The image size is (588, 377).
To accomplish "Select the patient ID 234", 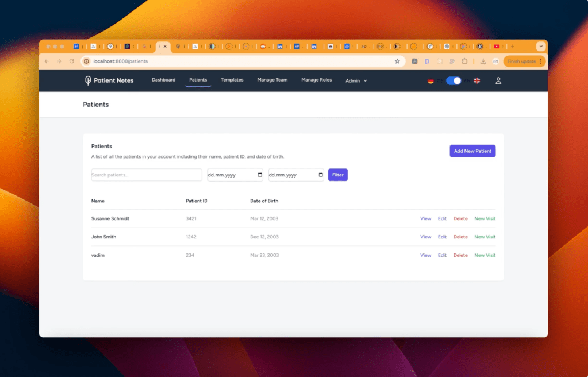I will click(190, 255).
